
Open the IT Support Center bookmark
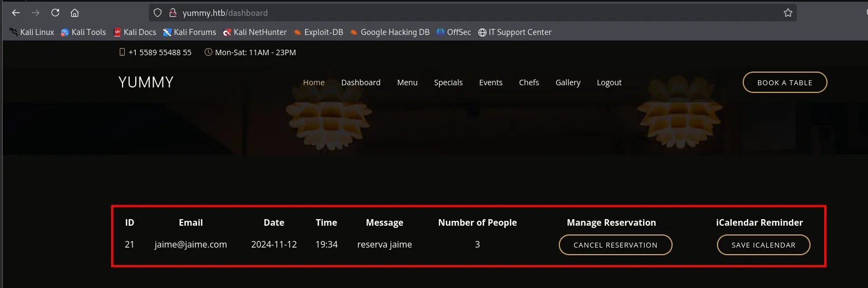coord(514,32)
